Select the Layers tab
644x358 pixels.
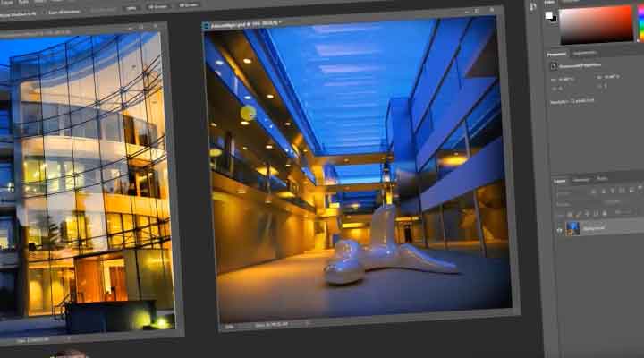559,181
